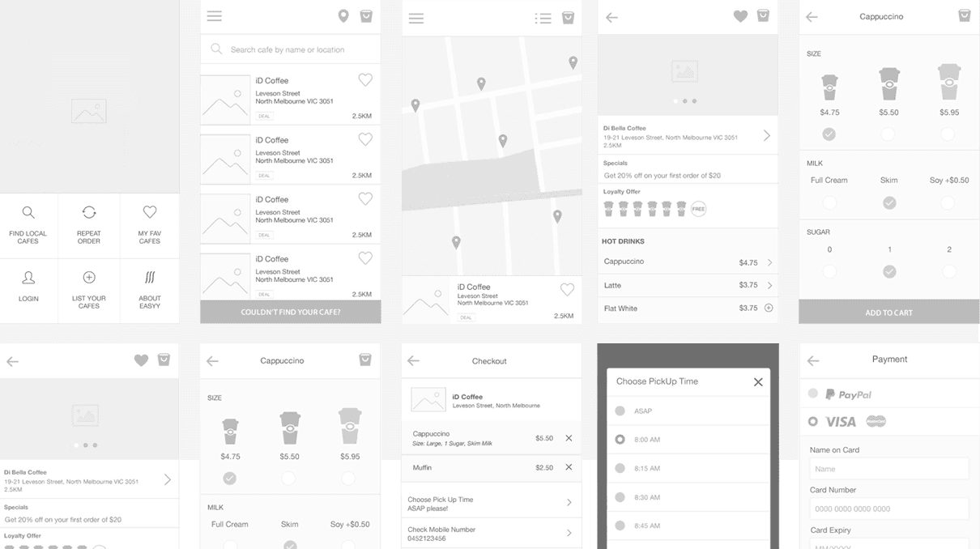Choose PayPal as payment method

(x=813, y=394)
